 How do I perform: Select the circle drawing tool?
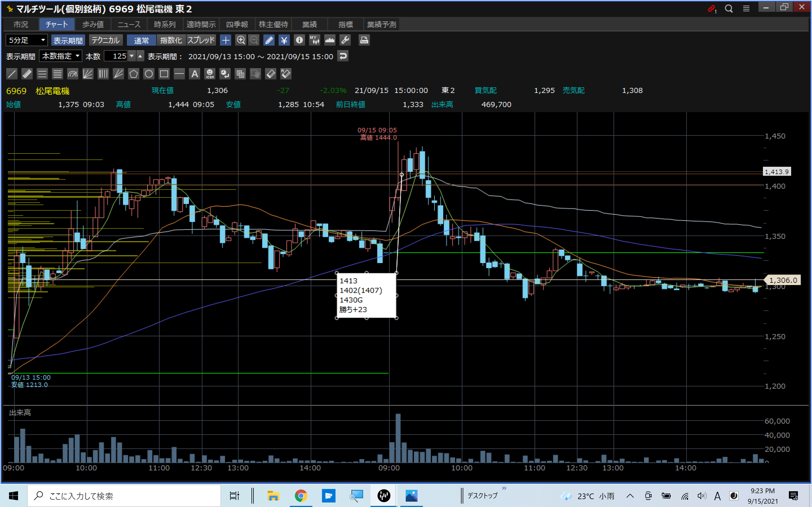pos(149,74)
